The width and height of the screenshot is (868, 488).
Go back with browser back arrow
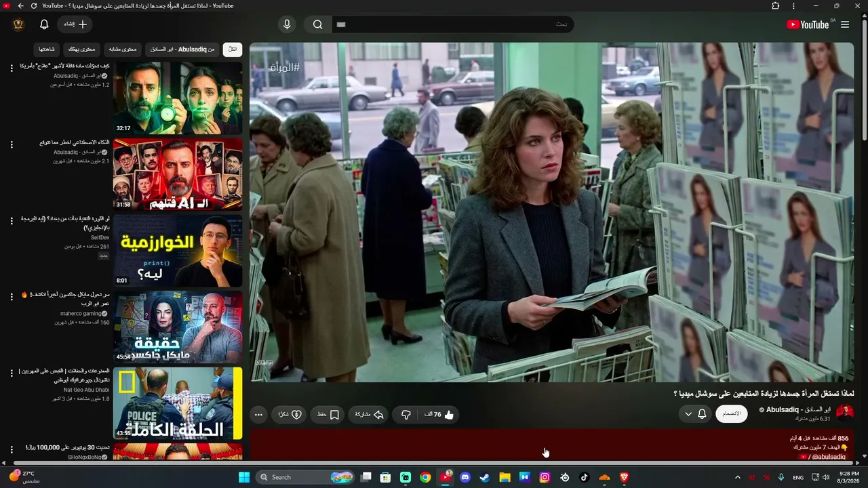20,6
